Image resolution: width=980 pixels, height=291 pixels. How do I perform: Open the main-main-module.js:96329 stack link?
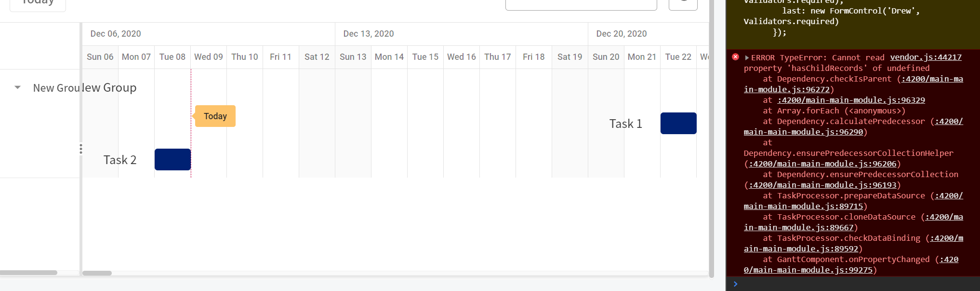pos(851,100)
